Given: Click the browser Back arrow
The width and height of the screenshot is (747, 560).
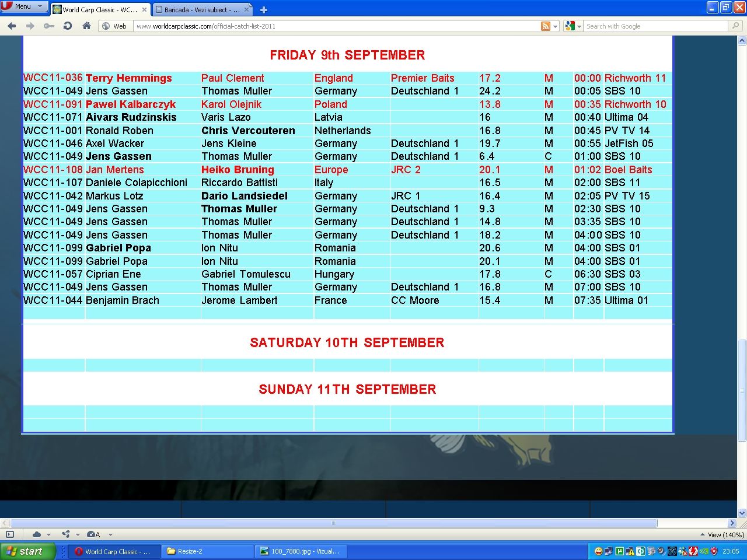Looking at the screenshot, I should point(12,26).
